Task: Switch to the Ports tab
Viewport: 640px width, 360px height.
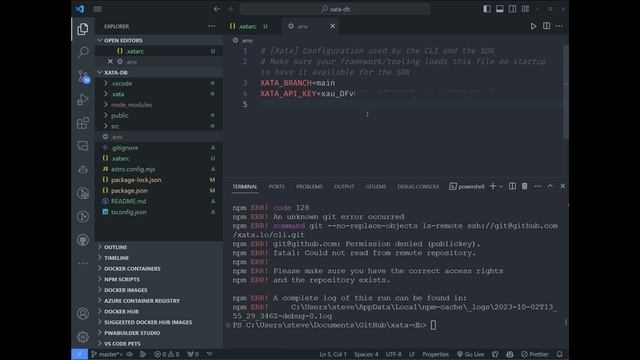Action: pyautogui.click(x=277, y=187)
